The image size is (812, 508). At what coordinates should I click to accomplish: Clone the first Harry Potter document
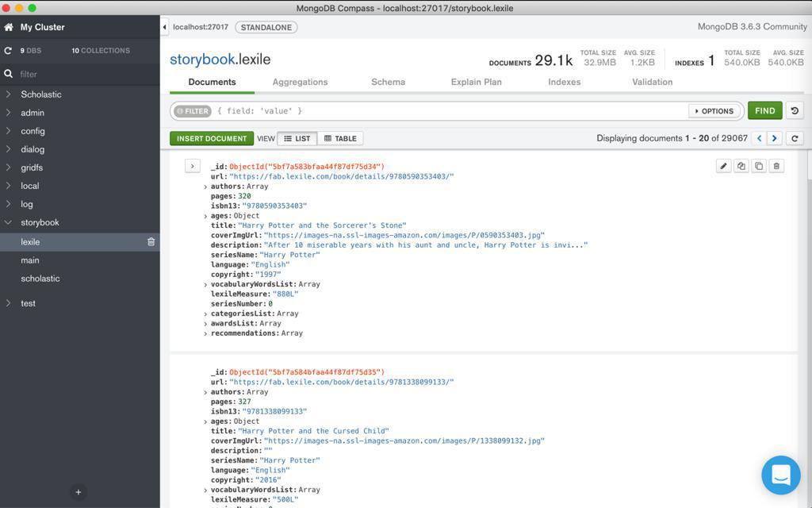759,166
